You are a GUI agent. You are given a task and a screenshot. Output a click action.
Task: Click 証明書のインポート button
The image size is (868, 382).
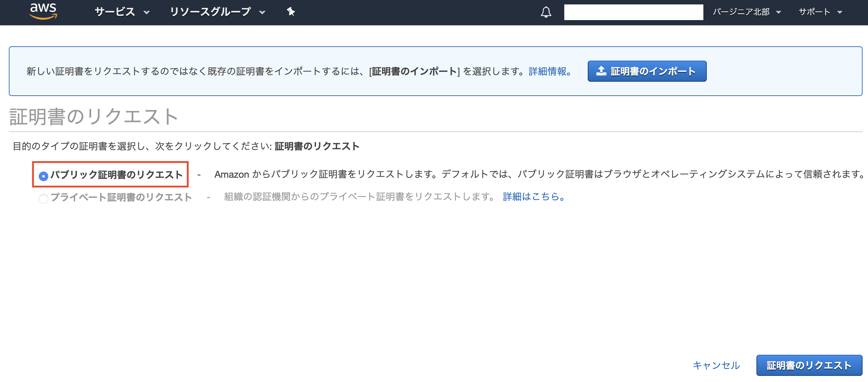click(647, 71)
